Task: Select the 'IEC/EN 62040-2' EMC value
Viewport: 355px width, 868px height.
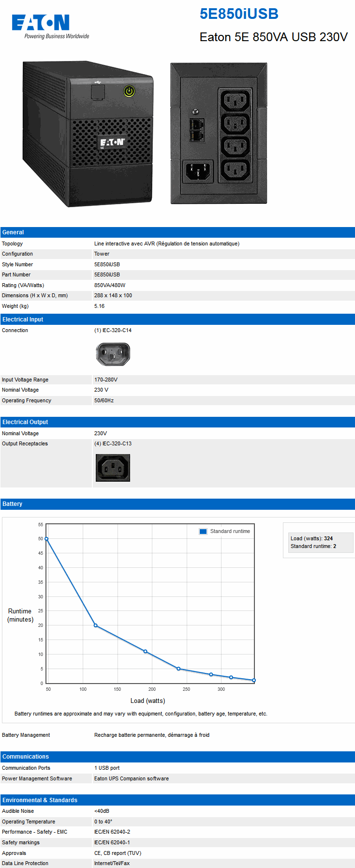Action: [x=112, y=832]
